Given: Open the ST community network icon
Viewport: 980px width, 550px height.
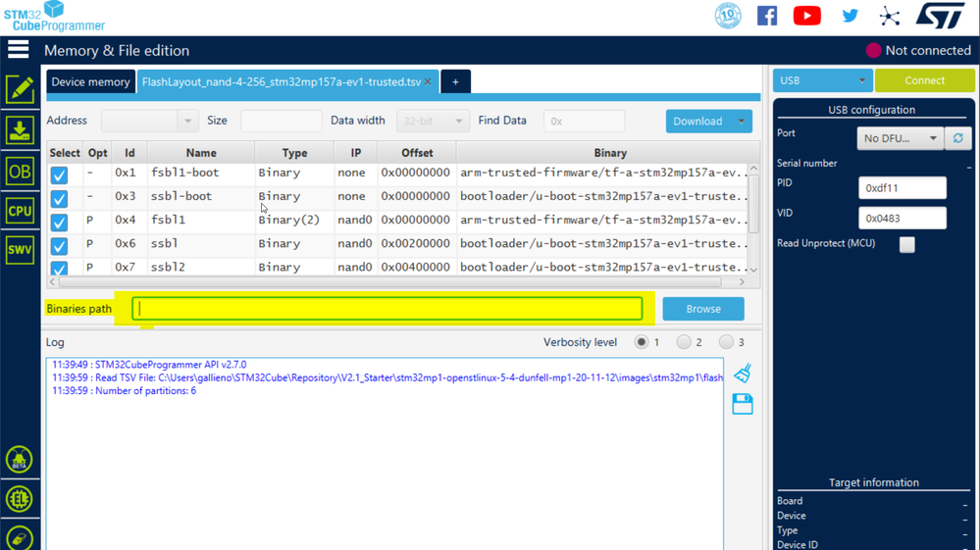Looking at the screenshot, I should coord(890,16).
